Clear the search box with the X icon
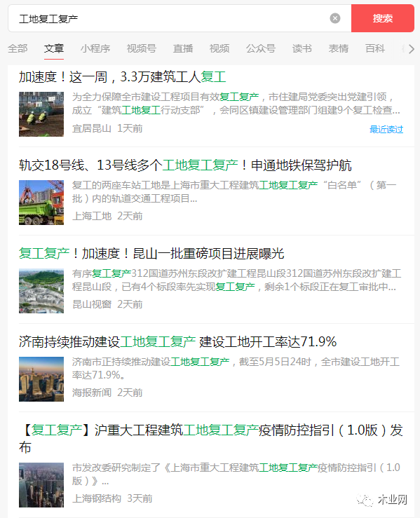 334,18
